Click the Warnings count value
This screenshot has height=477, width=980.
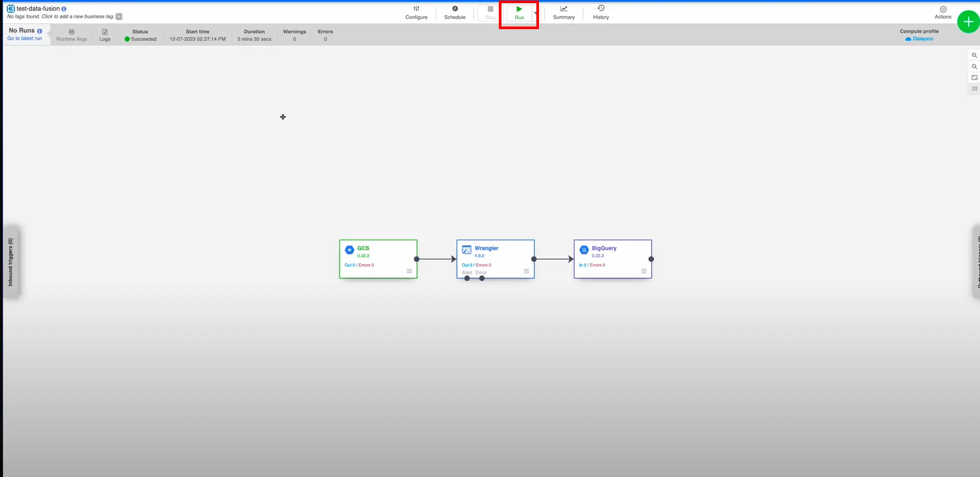pyautogui.click(x=295, y=39)
